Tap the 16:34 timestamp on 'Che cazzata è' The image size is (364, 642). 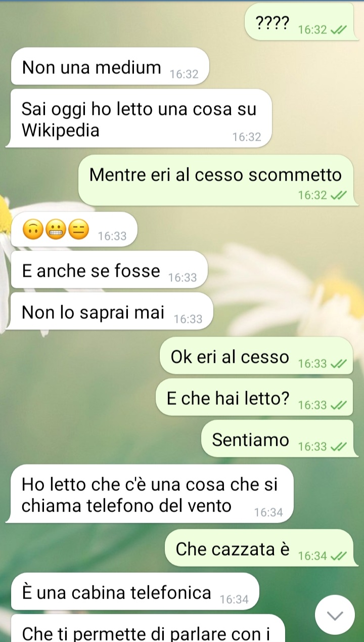312,556
